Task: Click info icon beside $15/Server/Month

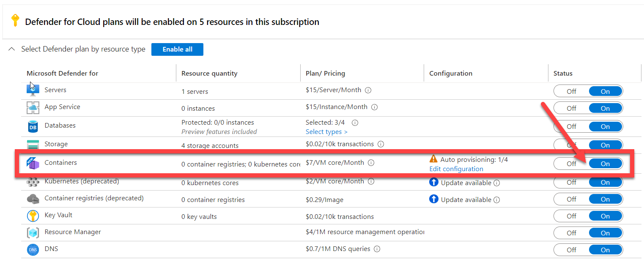Action: click(x=368, y=90)
